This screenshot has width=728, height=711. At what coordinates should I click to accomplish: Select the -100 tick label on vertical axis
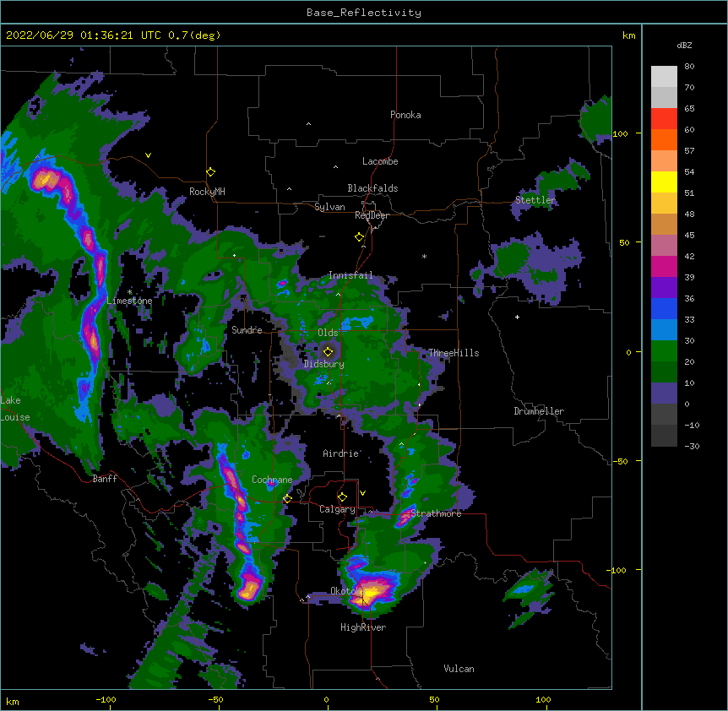617,570
